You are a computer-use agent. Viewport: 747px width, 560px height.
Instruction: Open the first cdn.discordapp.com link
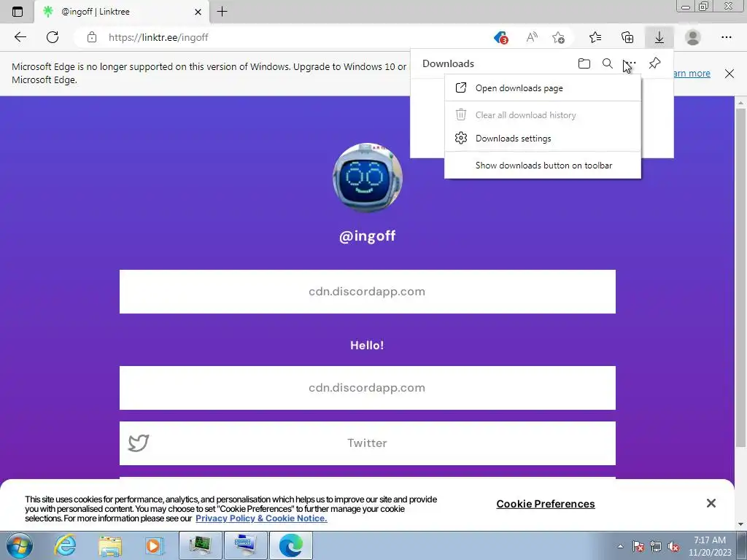[368, 292]
